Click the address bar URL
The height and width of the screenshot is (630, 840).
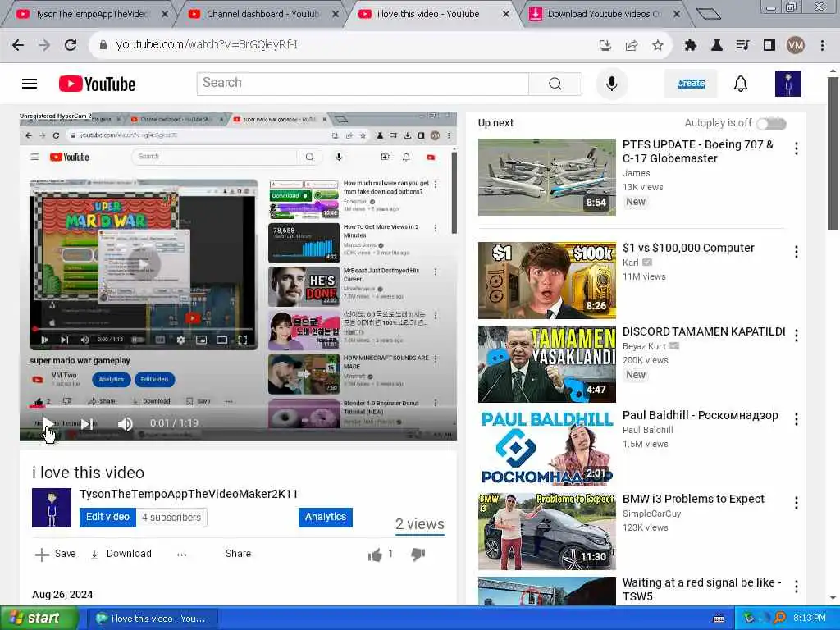coord(207,45)
